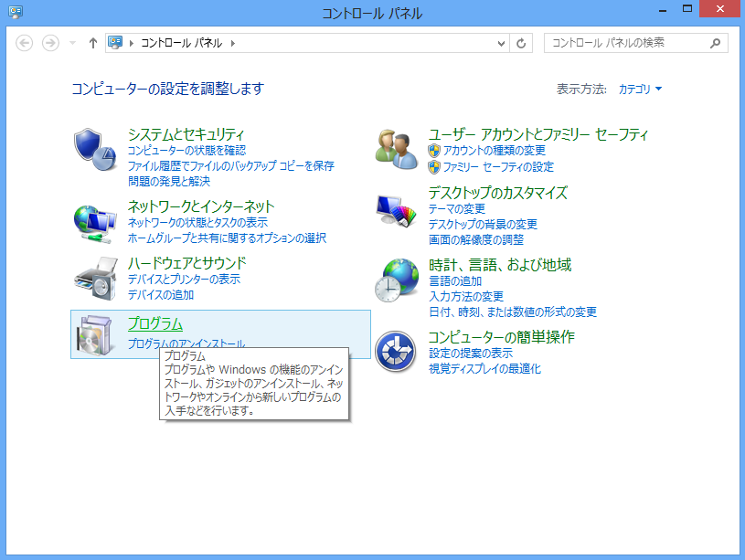Click the shield icon next to ファミリー セーフティの設定

point(434,166)
